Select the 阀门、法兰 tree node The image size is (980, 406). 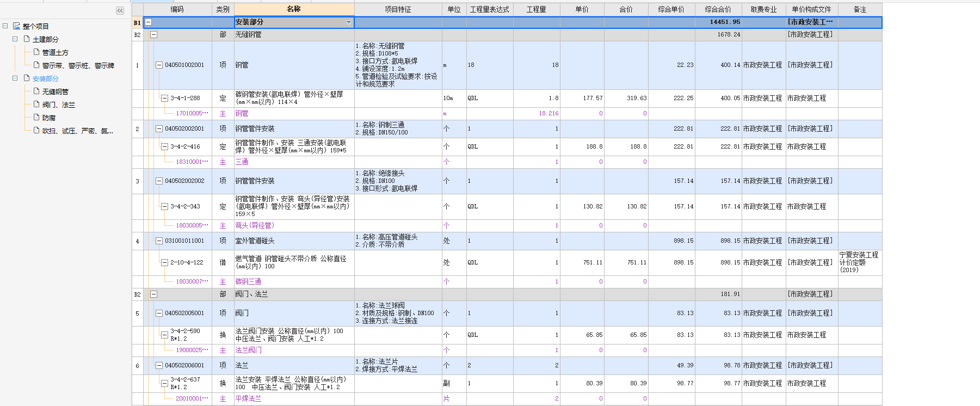(x=59, y=104)
